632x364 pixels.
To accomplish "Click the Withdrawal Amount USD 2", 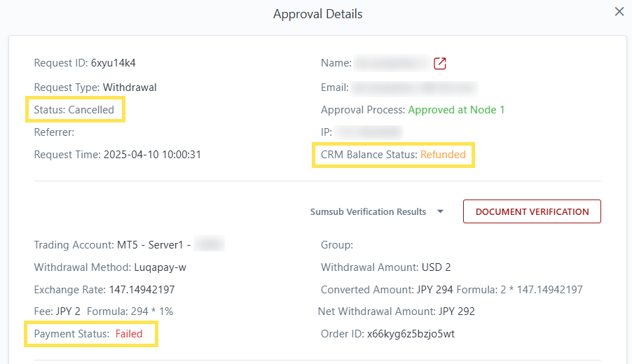I will point(436,267).
